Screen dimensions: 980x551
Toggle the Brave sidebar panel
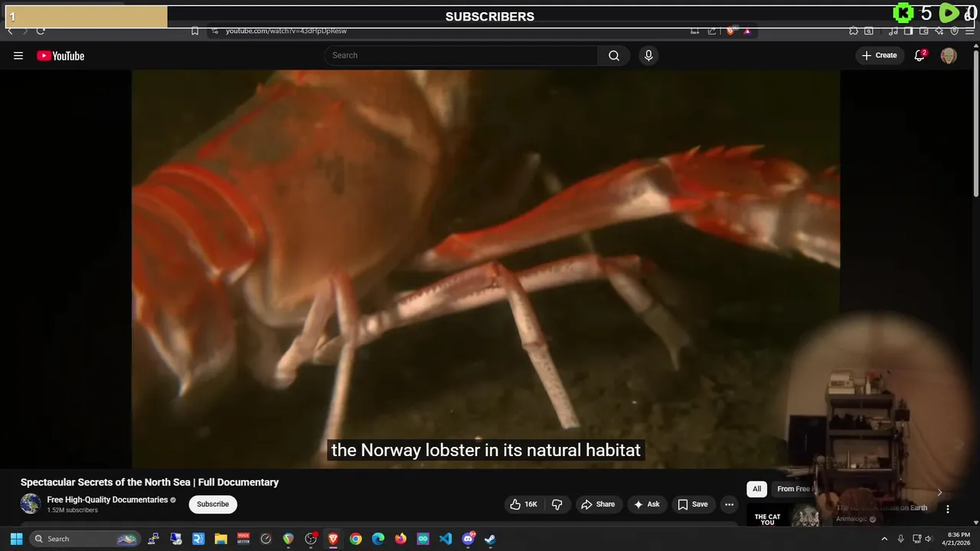(908, 31)
